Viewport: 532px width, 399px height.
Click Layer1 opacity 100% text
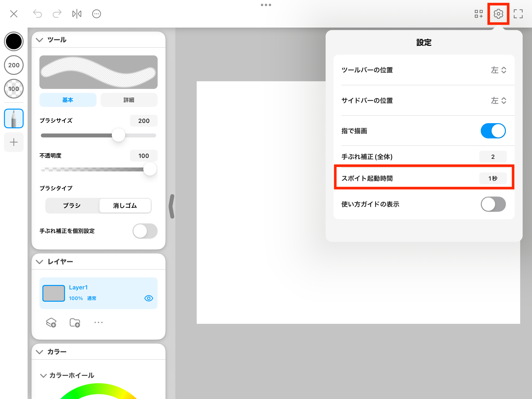click(76, 298)
